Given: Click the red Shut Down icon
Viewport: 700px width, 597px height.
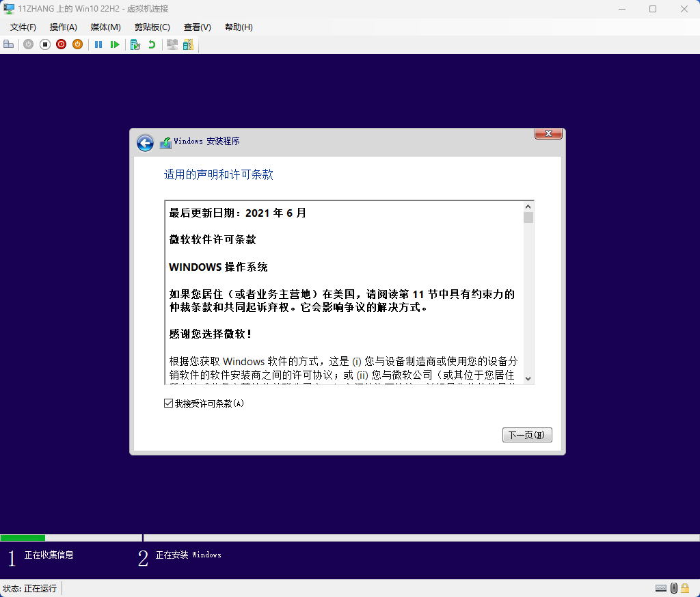Looking at the screenshot, I should click(x=61, y=44).
